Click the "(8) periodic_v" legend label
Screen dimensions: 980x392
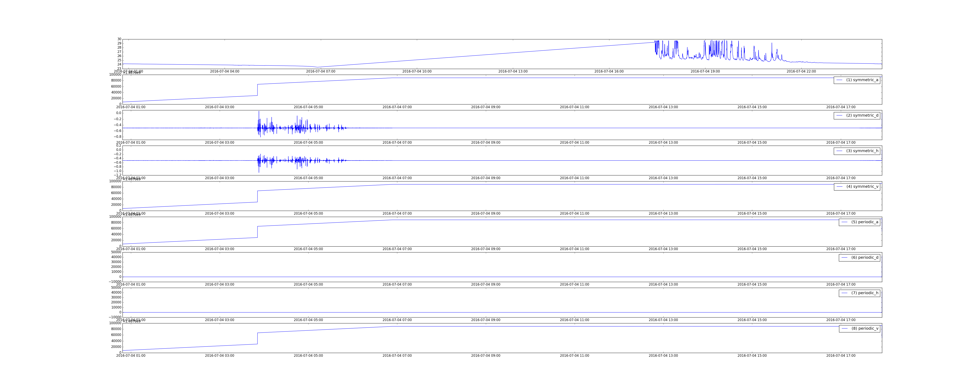point(865,328)
